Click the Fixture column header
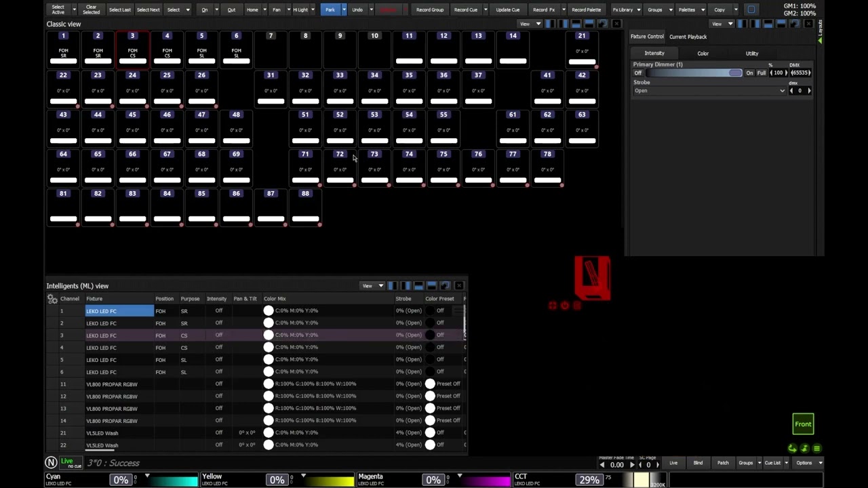This screenshot has height=488, width=868. [x=94, y=299]
